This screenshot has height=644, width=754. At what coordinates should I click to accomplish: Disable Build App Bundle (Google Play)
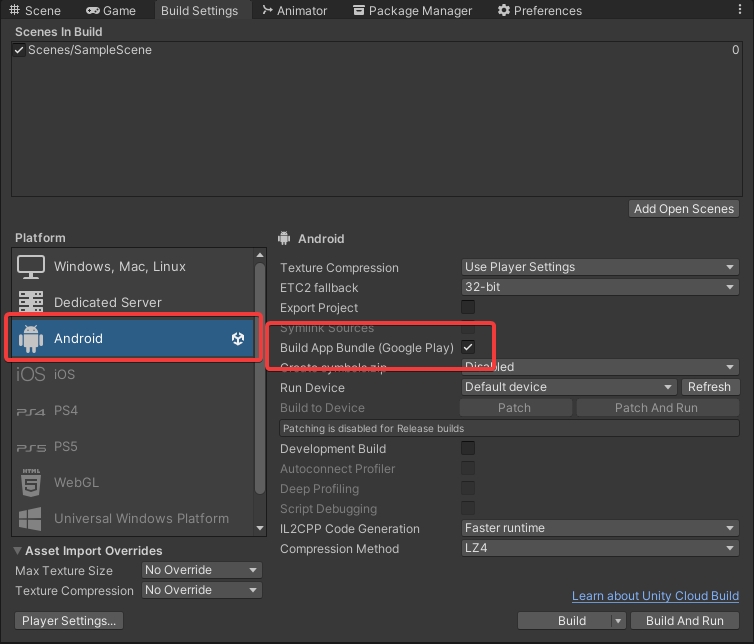click(468, 347)
